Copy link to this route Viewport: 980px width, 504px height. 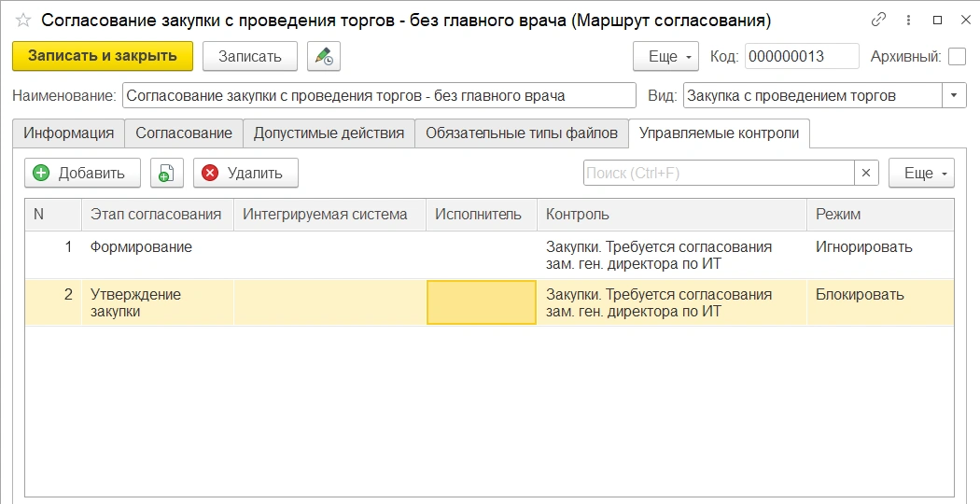click(x=878, y=20)
